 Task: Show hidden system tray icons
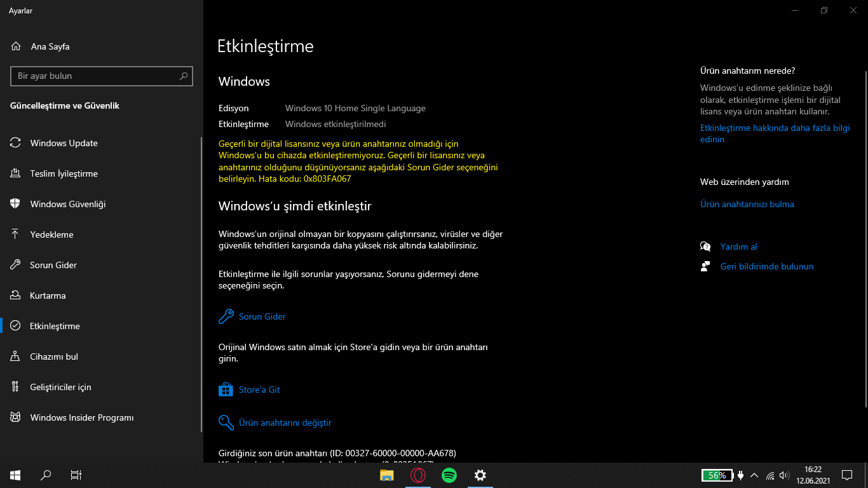click(x=754, y=475)
